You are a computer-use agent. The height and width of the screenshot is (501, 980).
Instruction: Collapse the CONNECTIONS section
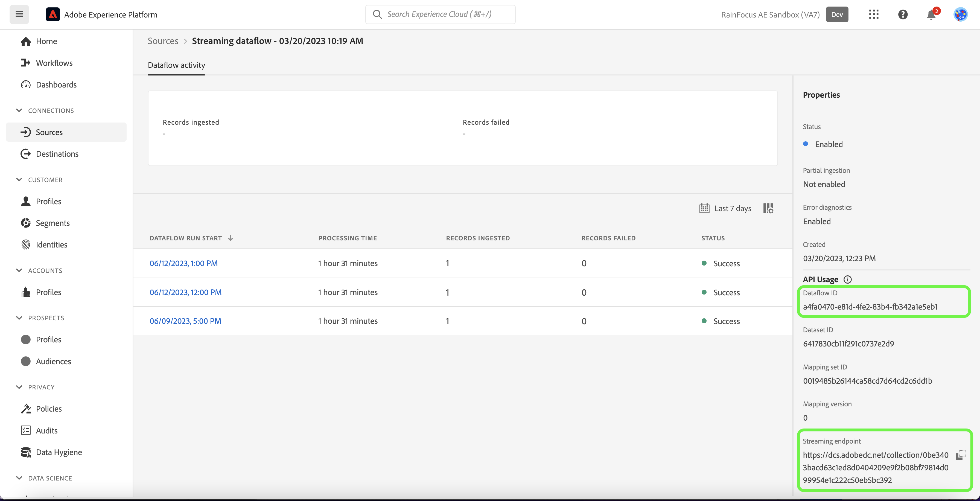point(19,110)
